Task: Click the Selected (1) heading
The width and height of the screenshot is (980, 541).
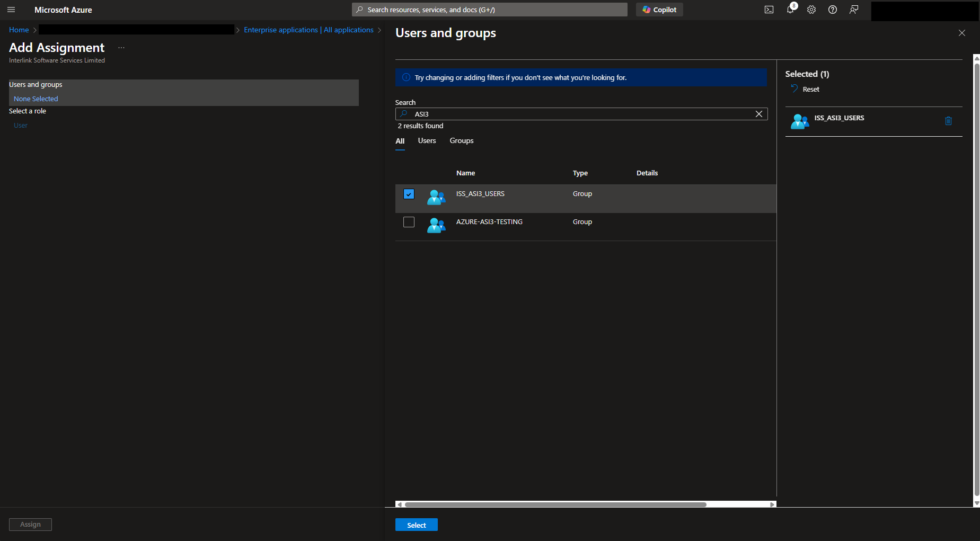Action: tap(807, 74)
